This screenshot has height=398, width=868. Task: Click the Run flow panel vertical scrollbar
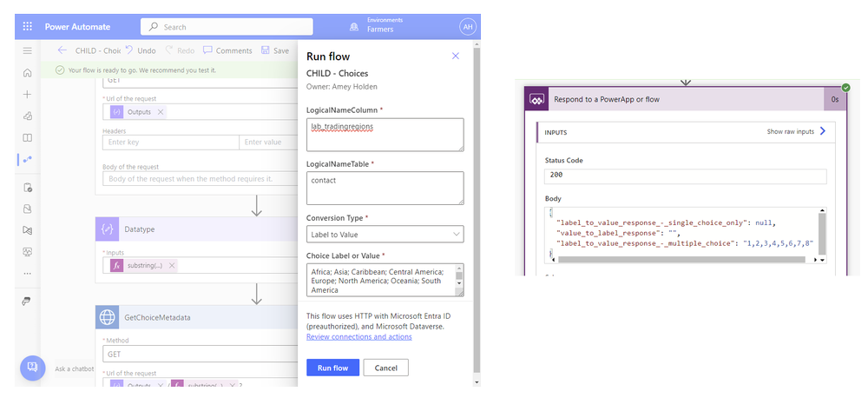(477, 210)
